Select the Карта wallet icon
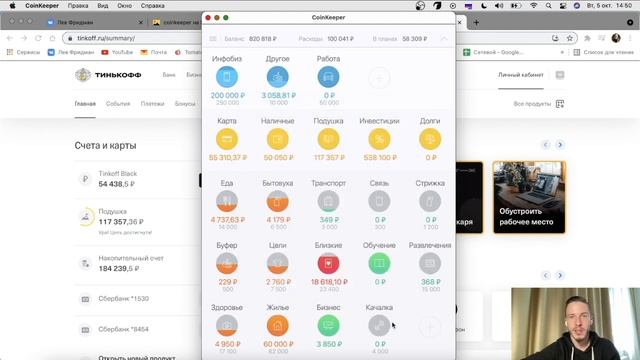This screenshot has height=360, width=640. 227,139
